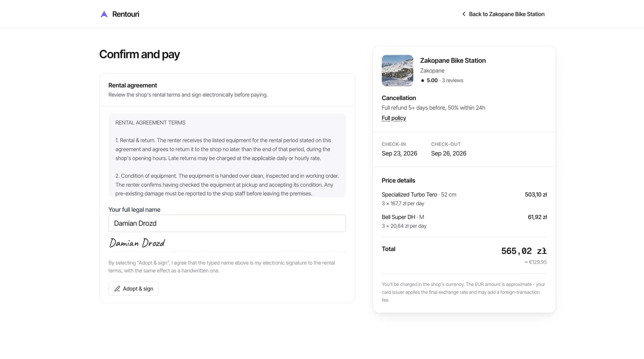Click the 'CHECK-OUT' label
This screenshot has width=644, height=359.
coord(446,144)
